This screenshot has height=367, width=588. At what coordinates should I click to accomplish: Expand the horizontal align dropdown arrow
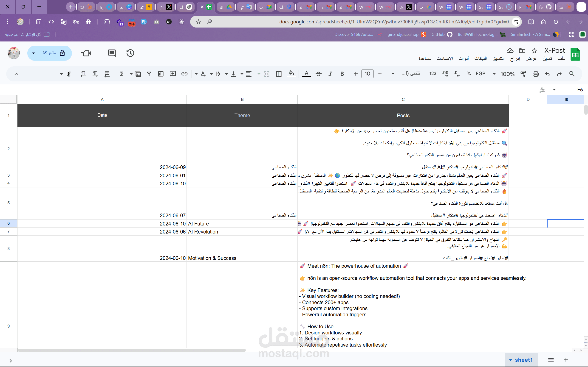(242, 74)
